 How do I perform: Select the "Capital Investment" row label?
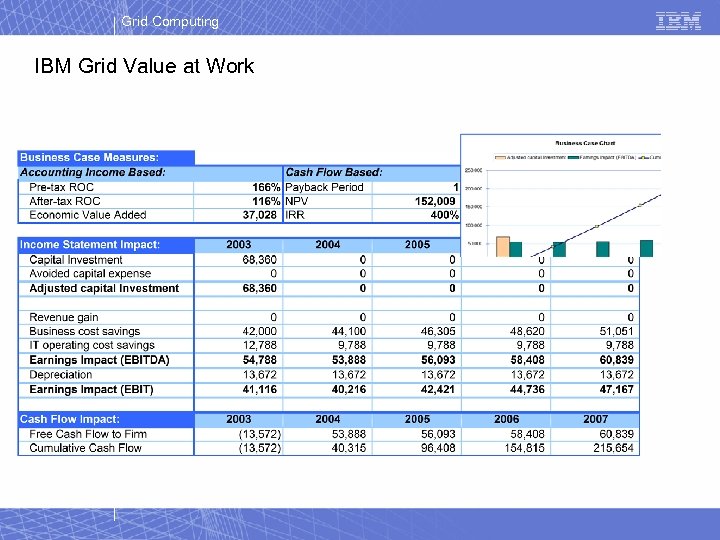[76, 260]
